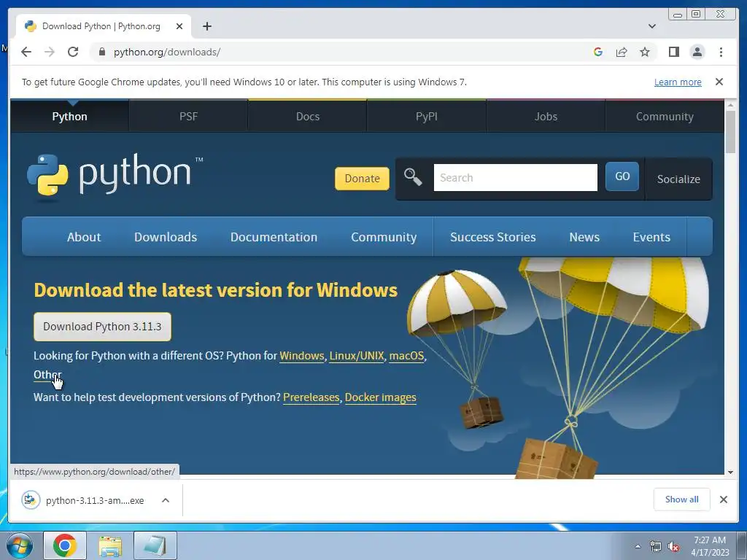
Task: Open the Documentation menu item
Action: coord(274,237)
